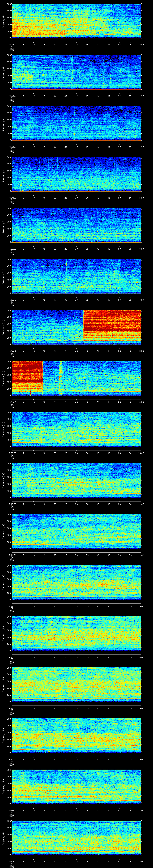Click the "17:04:00" time axis label
The width and height of the screenshot is (153, 868).
pyautogui.click(x=12, y=197)
